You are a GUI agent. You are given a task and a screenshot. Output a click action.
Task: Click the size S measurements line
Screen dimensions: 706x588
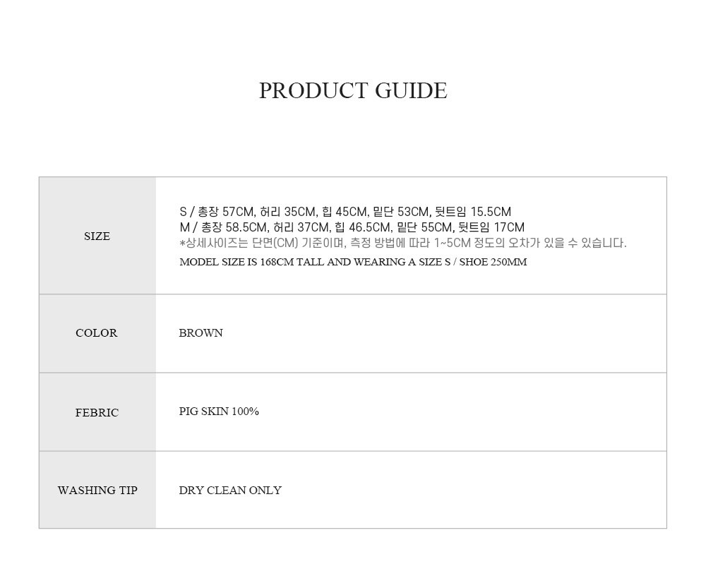(345, 212)
